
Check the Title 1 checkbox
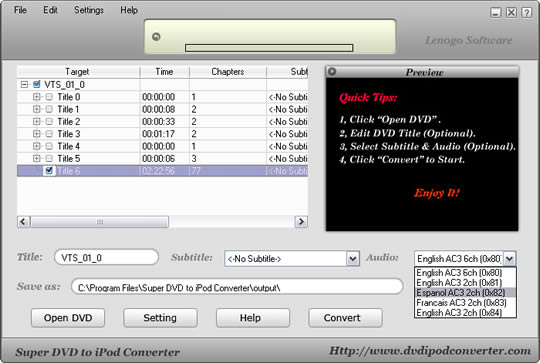click(49, 109)
